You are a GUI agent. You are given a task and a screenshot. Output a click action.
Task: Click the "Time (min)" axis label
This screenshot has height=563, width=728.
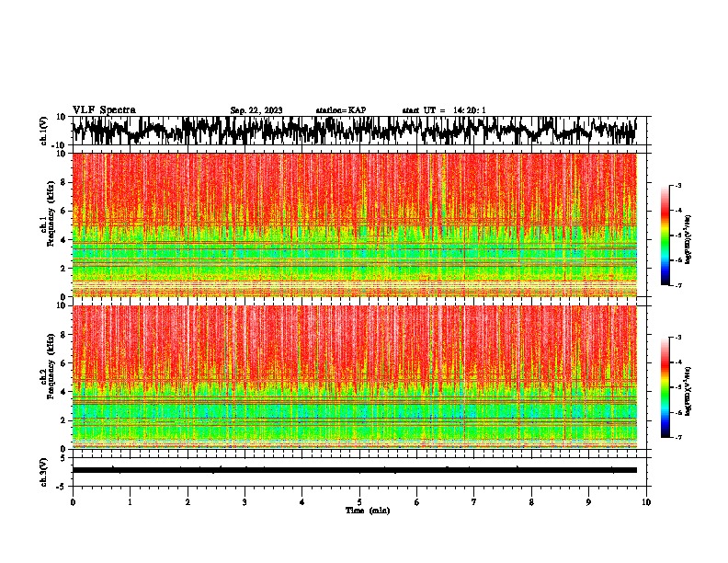(x=368, y=511)
